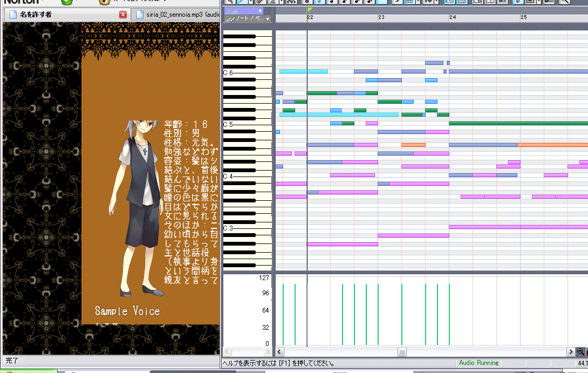This screenshot has width=588, height=373.
Task: Click the zoom out magnifier icon
Action: tap(580, 352)
